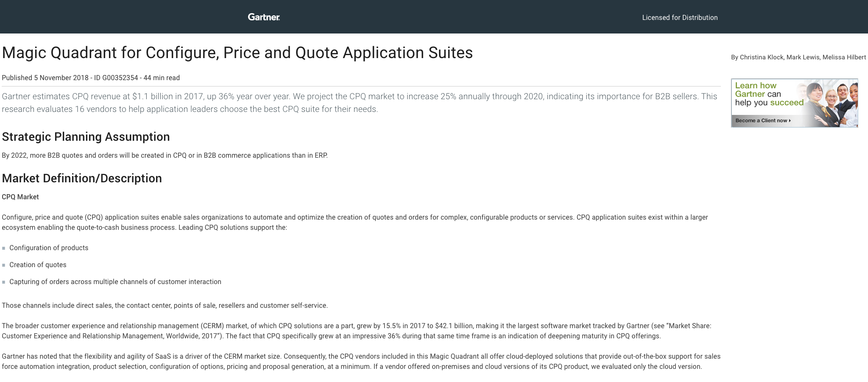The height and width of the screenshot is (382, 868).
Task: Click the Gartner logo in header
Action: tap(264, 17)
